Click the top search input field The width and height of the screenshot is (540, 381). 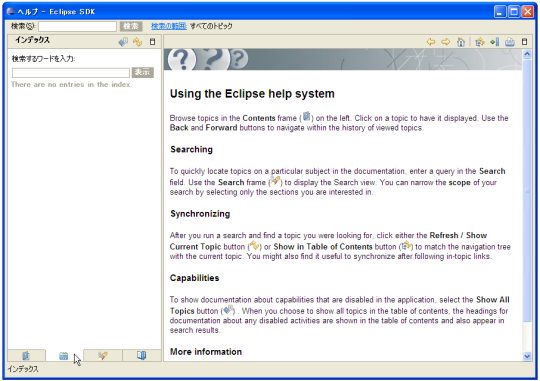pos(77,26)
